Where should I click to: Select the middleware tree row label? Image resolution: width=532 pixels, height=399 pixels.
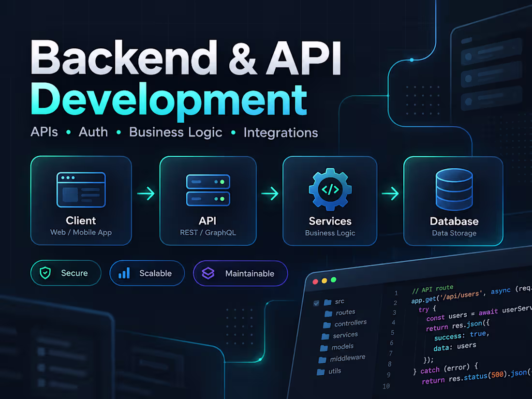click(x=347, y=358)
